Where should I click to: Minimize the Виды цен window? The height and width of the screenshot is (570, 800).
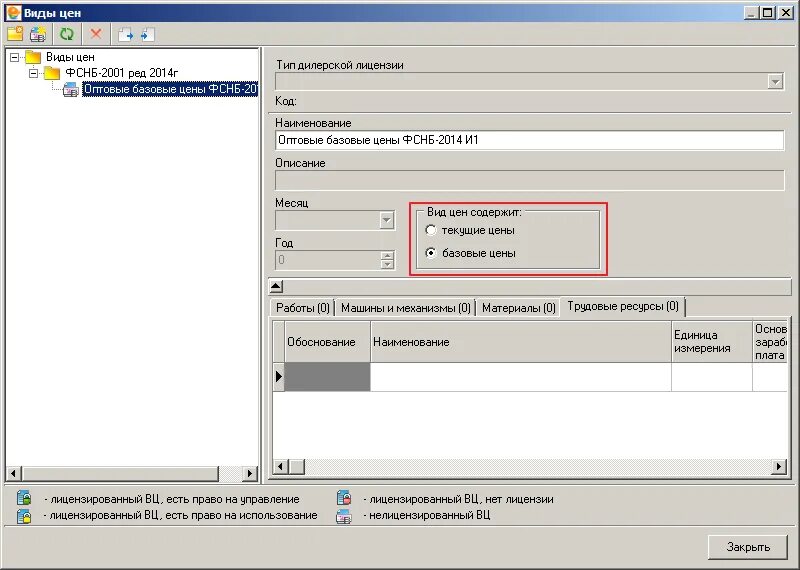coord(751,13)
